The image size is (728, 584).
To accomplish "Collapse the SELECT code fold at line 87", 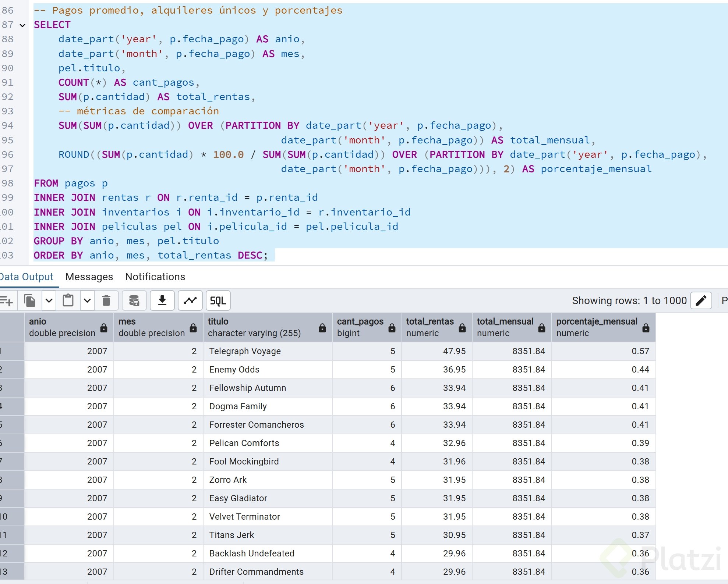I will tap(22, 25).
